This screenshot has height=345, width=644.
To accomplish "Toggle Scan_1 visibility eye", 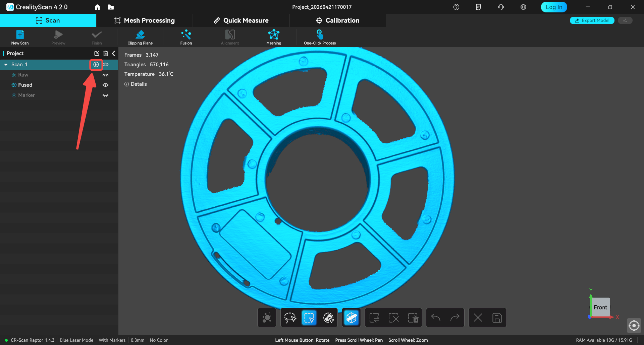I will (106, 65).
